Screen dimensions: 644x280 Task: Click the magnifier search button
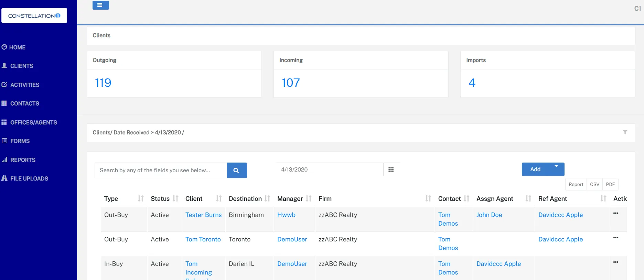tap(237, 170)
